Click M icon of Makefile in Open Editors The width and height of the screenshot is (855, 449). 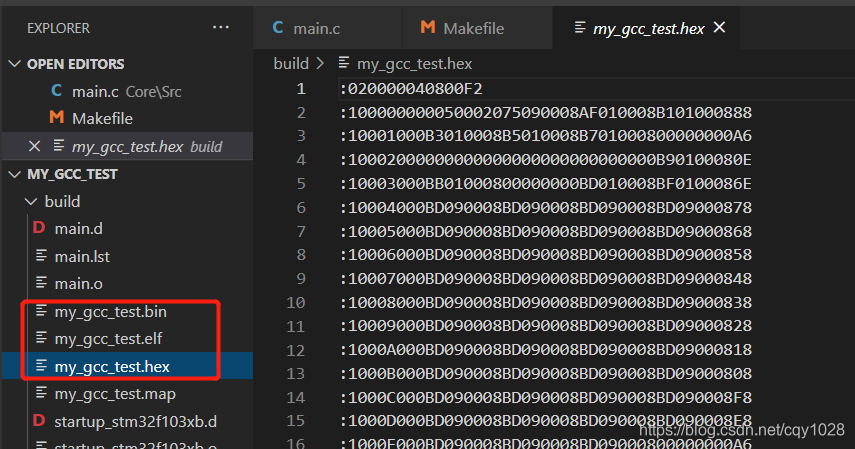coord(57,117)
